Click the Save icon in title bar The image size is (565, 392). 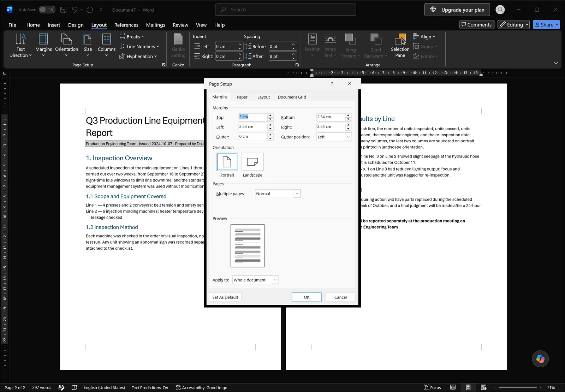click(63, 10)
